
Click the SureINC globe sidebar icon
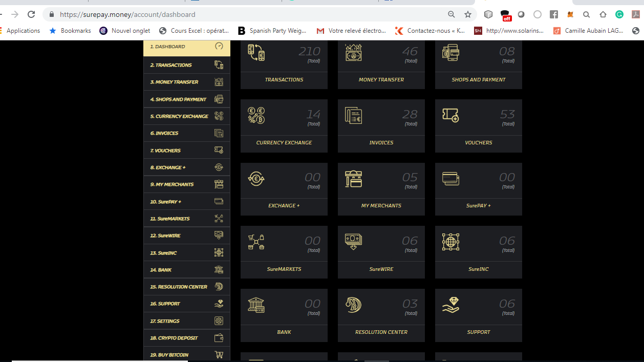tap(219, 253)
